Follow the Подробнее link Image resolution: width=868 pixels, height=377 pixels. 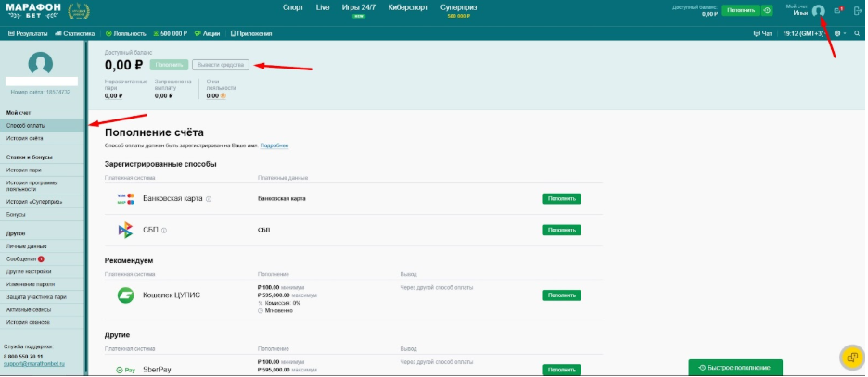pos(274,145)
